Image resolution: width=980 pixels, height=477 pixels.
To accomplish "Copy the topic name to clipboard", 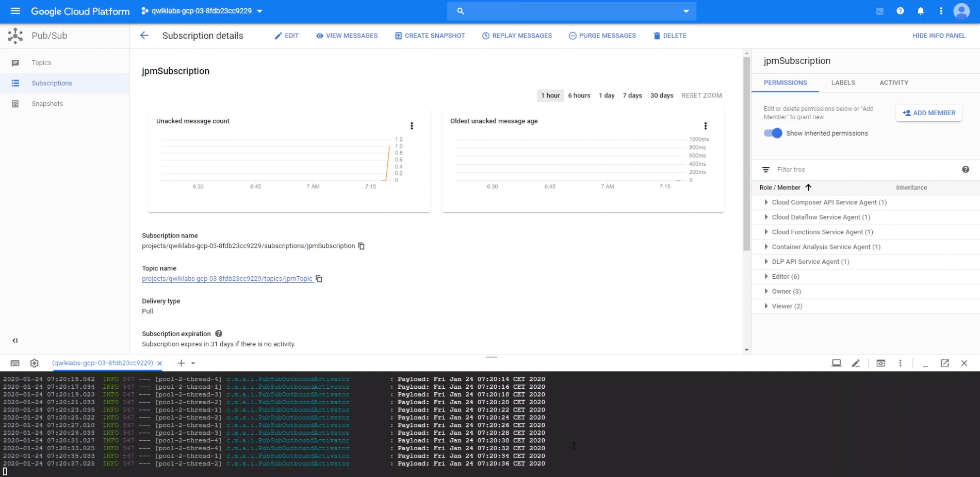I will coord(319,279).
